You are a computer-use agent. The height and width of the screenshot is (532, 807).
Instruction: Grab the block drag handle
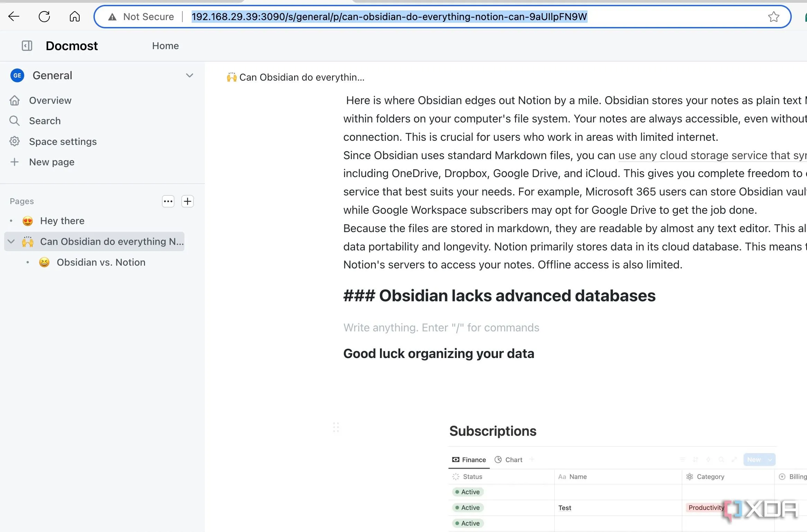pos(336,427)
